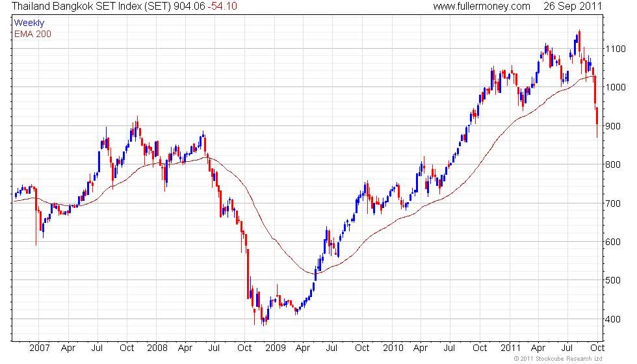Click the 1000 price axis label
Image resolution: width=637 pixels, height=364 pixels.
click(x=616, y=87)
